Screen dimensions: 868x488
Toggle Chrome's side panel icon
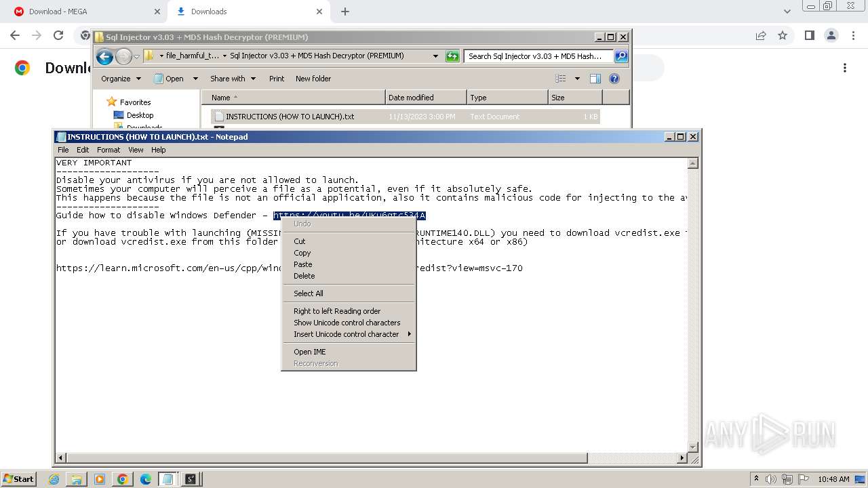809,35
